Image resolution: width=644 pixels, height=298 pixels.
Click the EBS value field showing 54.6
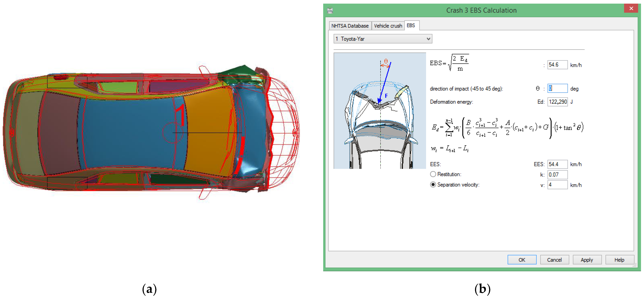[557, 65]
